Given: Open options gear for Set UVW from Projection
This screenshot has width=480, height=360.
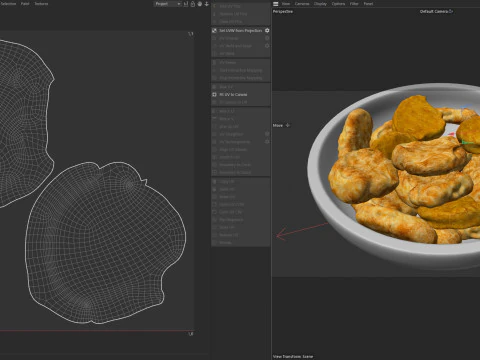Looking at the screenshot, I should 267,31.
